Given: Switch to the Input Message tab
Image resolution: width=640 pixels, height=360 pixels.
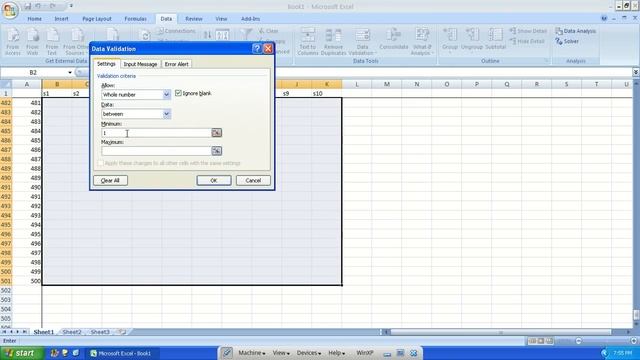Looking at the screenshot, I should [x=140, y=64].
